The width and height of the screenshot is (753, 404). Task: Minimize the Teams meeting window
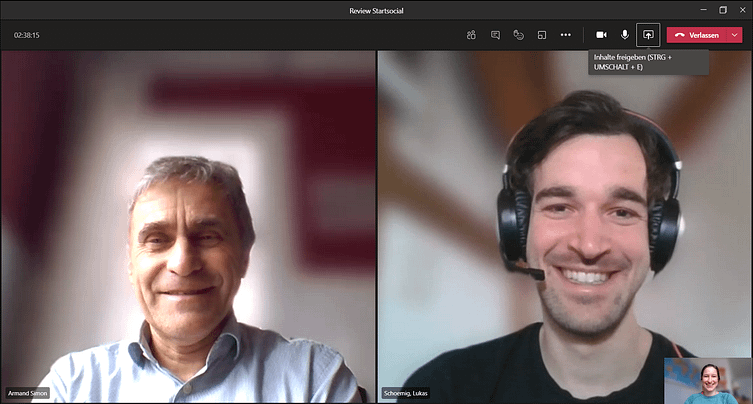700,10
